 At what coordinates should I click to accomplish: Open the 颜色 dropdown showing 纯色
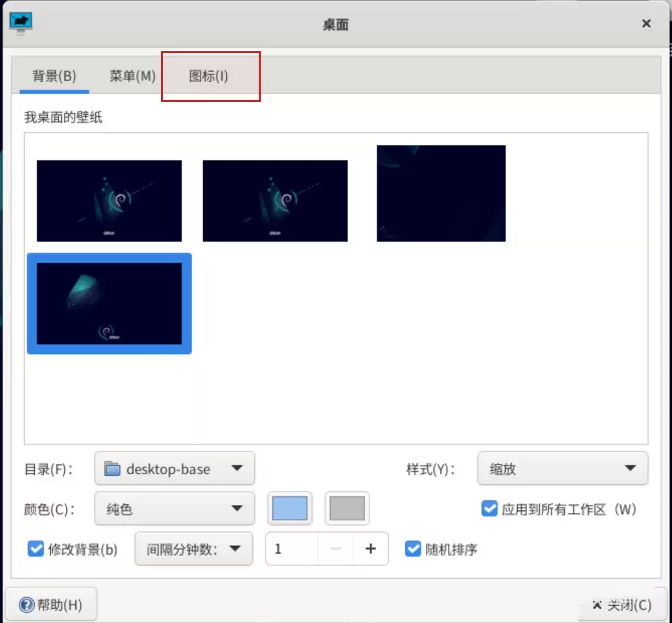(x=174, y=508)
